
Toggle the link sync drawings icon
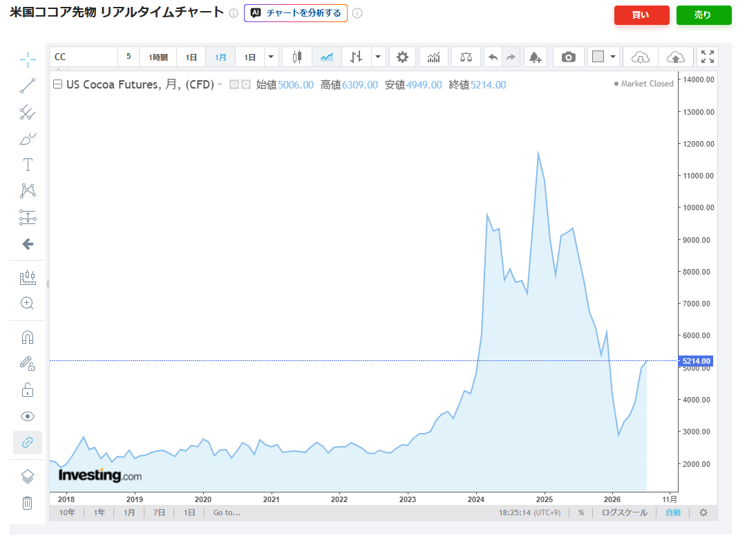(x=28, y=443)
